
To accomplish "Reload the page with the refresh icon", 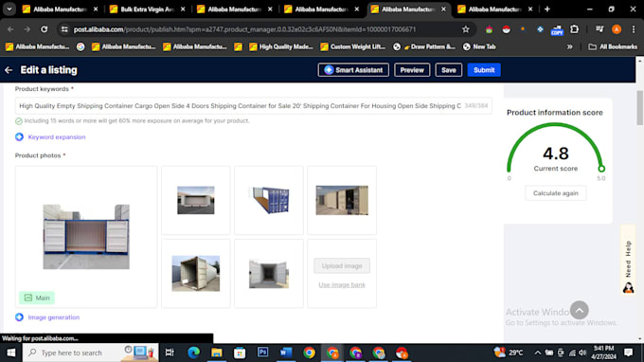I will coord(44,29).
